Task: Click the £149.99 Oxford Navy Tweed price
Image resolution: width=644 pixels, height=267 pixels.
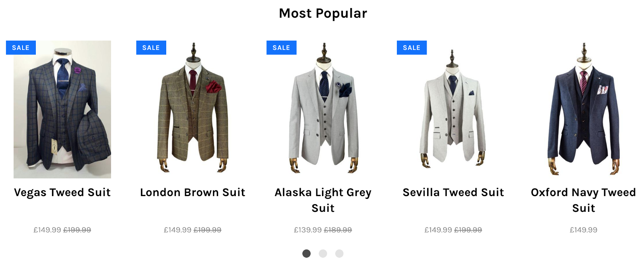Action: pos(584,230)
